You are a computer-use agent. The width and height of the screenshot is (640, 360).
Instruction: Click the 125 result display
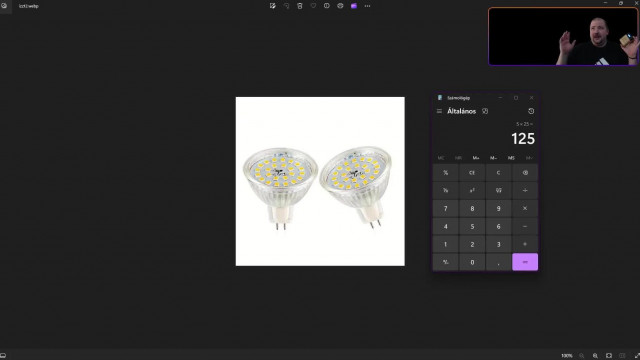[523, 139]
